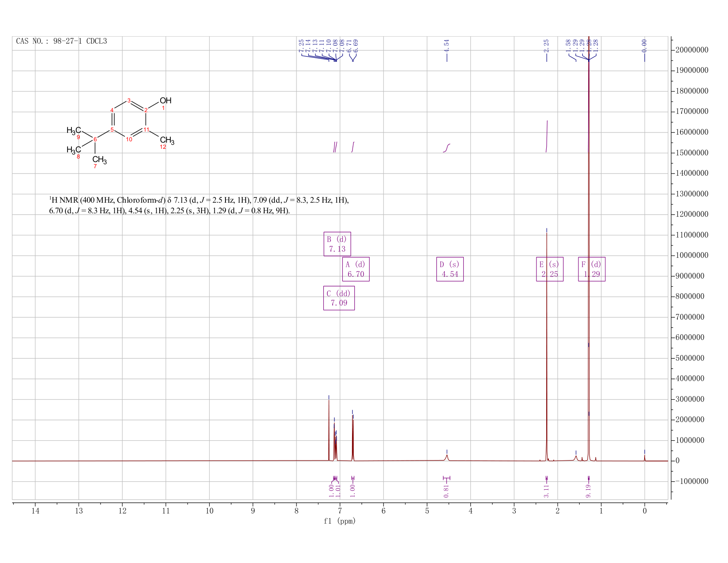Click atom number 6 in the structure
The width and height of the screenshot is (728, 563).
pos(95,140)
